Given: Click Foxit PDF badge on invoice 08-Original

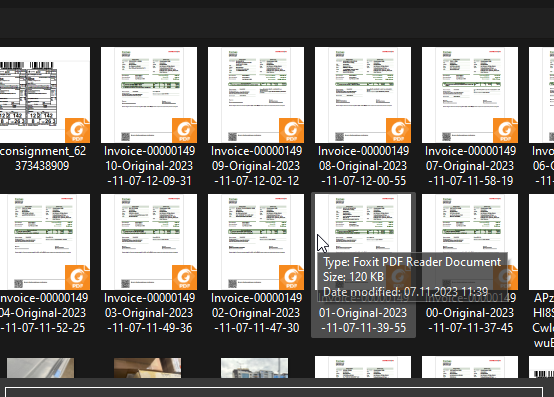Looking at the screenshot, I should (398, 130).
